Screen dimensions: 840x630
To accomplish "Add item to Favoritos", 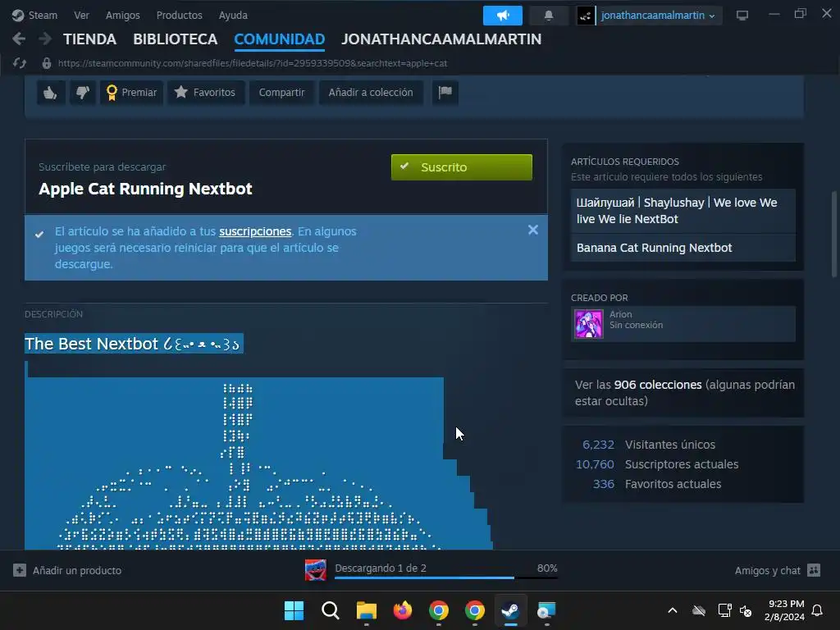I will point(206,93).
